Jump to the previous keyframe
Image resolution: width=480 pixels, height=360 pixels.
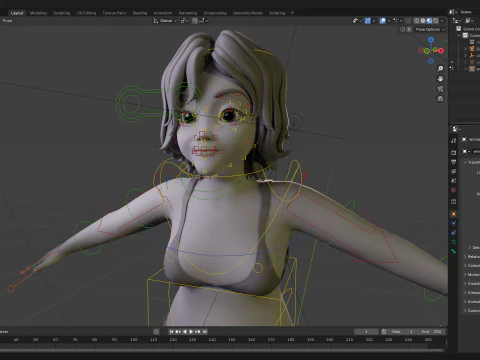pyautogui.click(x=178, y=332)
